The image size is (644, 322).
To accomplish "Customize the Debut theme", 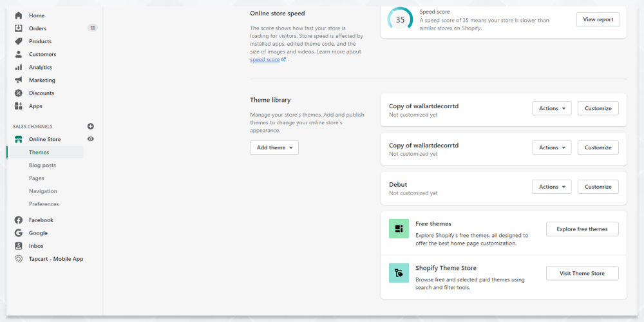I will (598, 187).
